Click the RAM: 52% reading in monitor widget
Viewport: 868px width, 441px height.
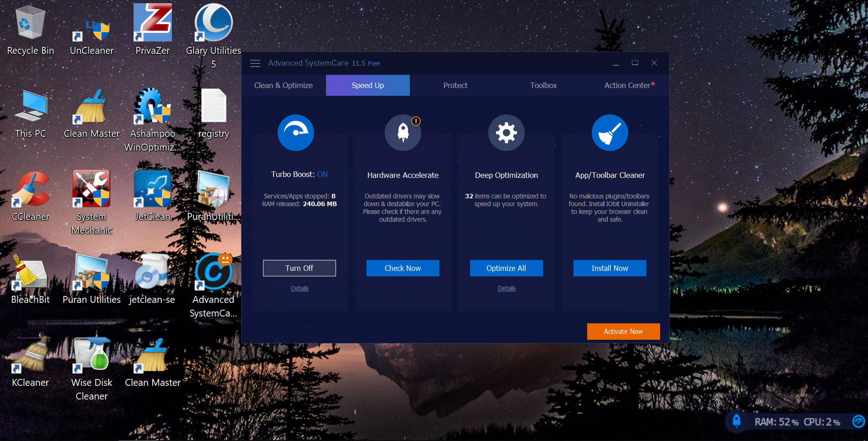(776, 422)
